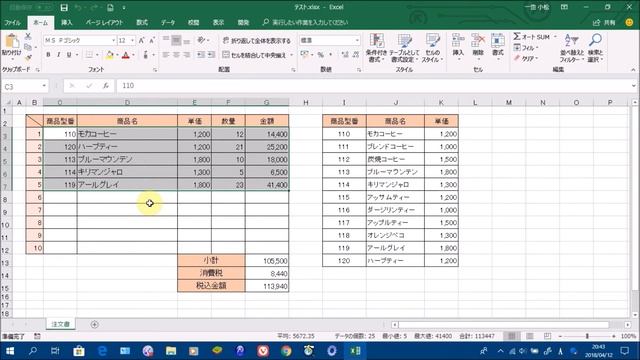This screenshot has width=640, height=360.
Task: Click the Name Box showing C3
Action: pos(21,86)
